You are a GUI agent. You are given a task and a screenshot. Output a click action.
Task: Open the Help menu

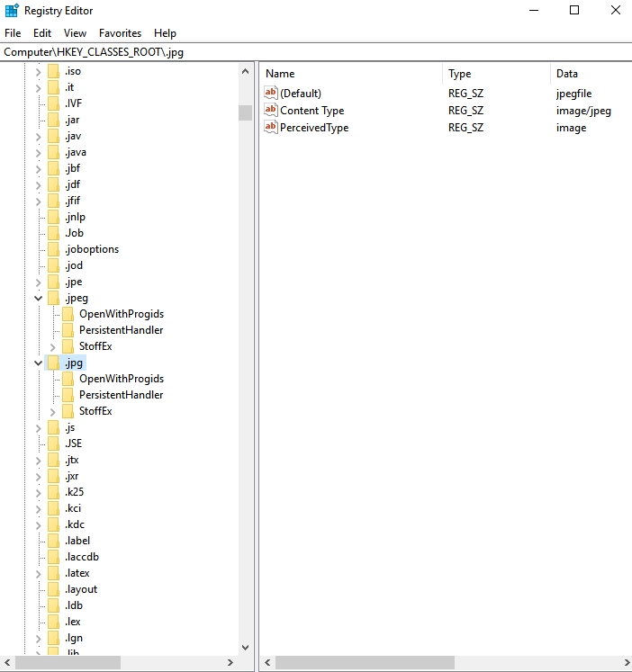coord(165,33)
